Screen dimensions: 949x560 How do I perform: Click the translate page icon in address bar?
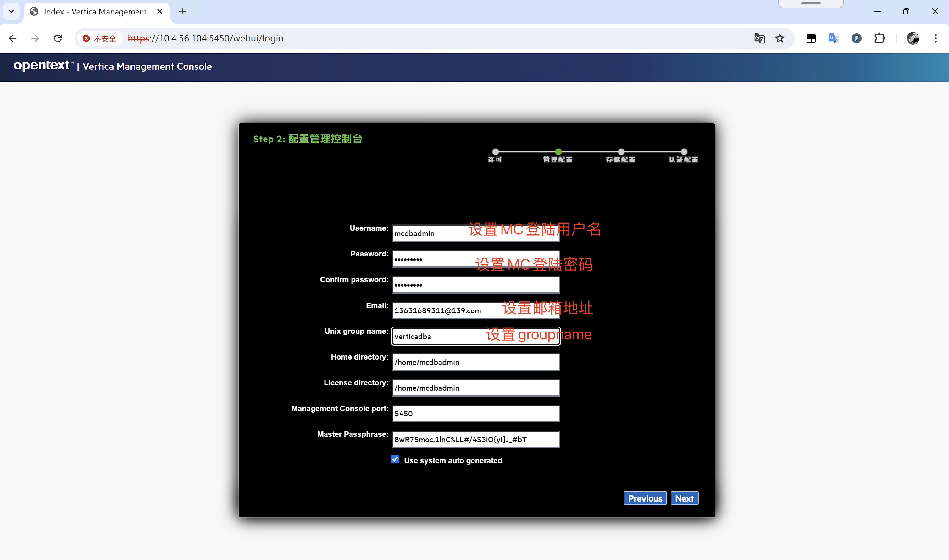(x=759, y=38)
